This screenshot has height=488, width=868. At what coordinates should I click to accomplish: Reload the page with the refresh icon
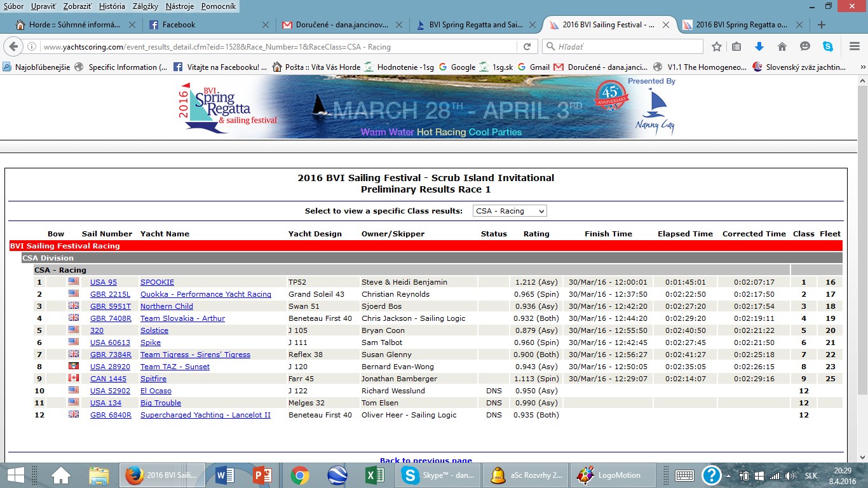[x=527, y=46]
